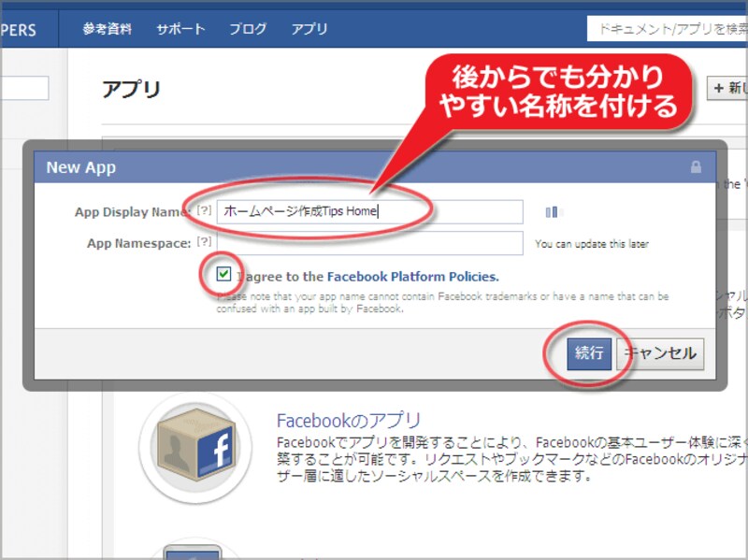Open the Facebookのアプリ heading link
The width and height of the screenshot is (748, 560).
348,421
